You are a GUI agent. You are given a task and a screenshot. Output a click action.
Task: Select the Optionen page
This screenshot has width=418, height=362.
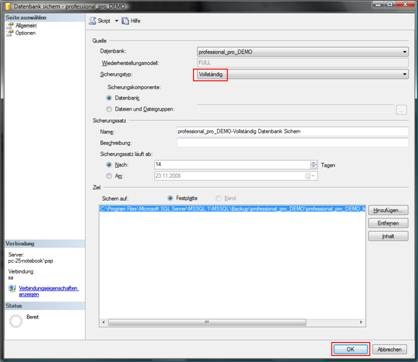tap(26, 33)
